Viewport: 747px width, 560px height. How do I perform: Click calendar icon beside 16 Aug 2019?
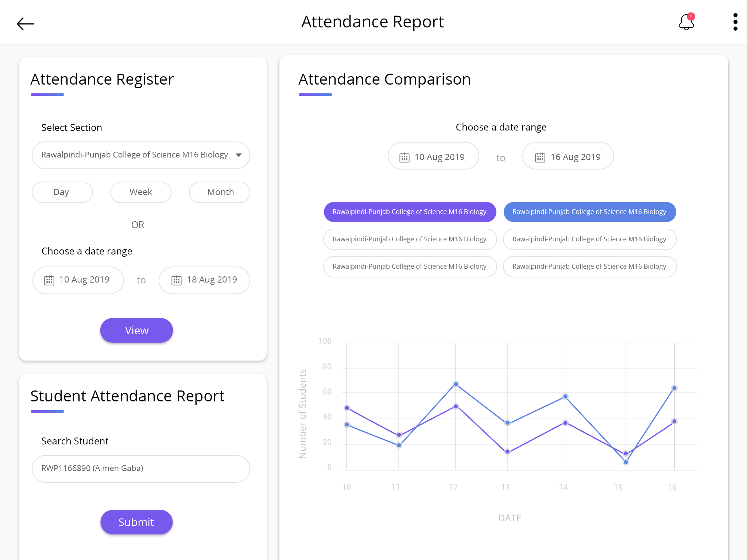coord(540,157)
